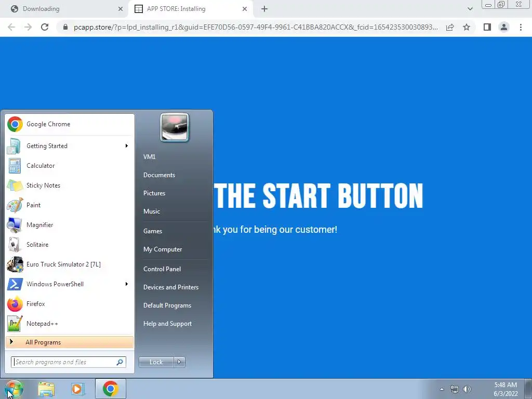Share this page icon in address bar
The width and height of the screenshot is (532, 399).
(x=450, y=27)
